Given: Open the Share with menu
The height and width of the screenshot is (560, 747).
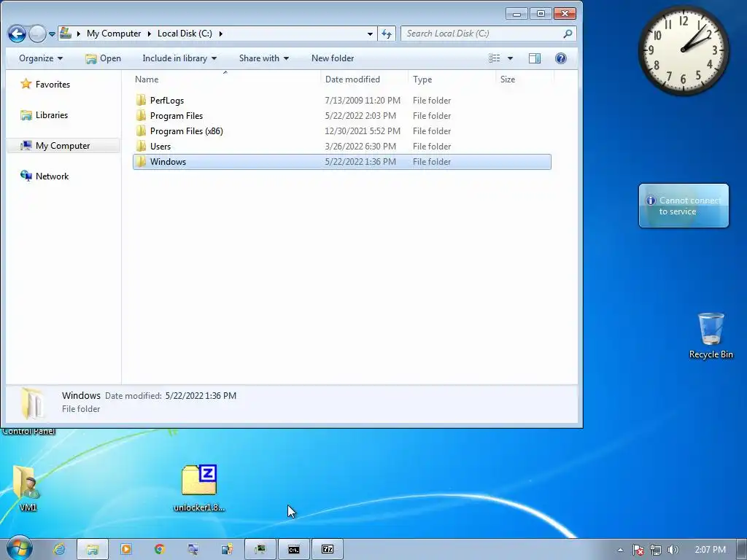Looking at the screenshot, I should click(x=264, y=58).
